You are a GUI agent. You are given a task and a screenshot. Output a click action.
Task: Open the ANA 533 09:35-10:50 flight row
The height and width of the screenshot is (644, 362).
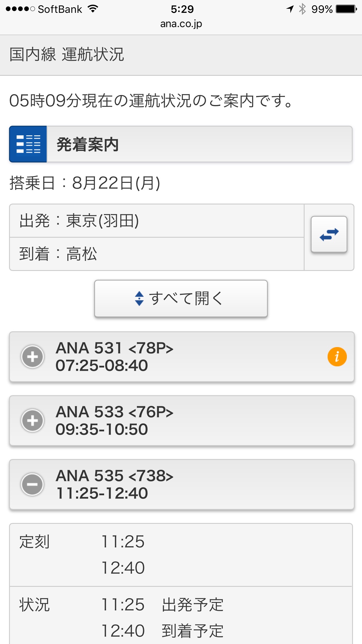(181, 420)
